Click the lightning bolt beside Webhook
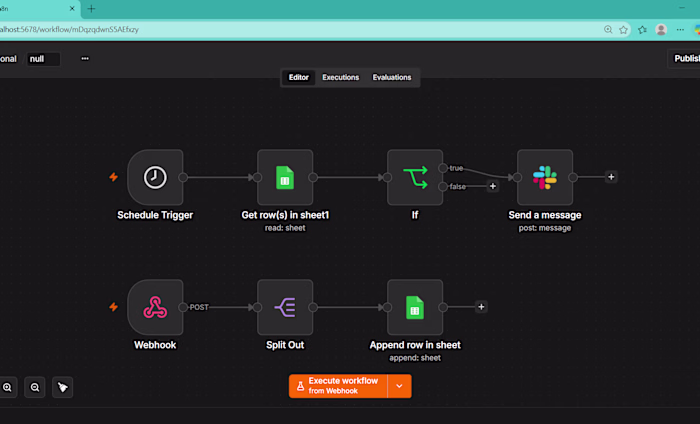 click(113, 307)
